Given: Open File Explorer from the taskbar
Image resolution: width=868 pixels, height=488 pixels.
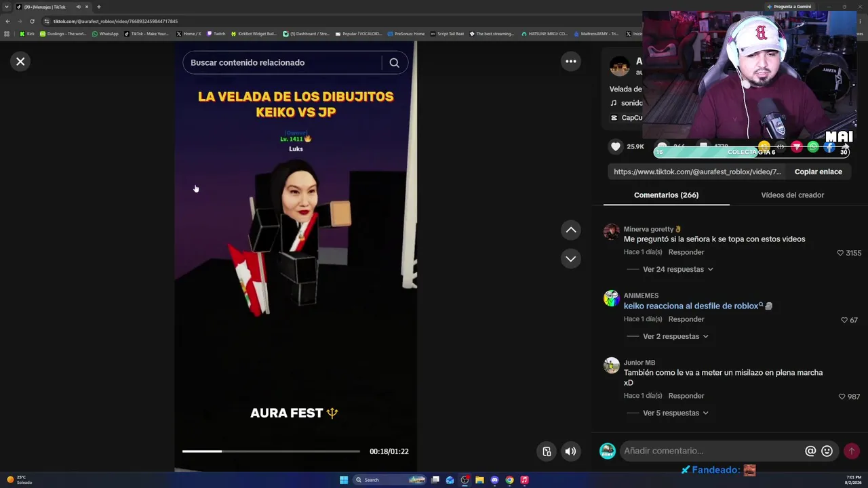Looking at the screenshot, I should pyautogui.click(x=479, y=480).
